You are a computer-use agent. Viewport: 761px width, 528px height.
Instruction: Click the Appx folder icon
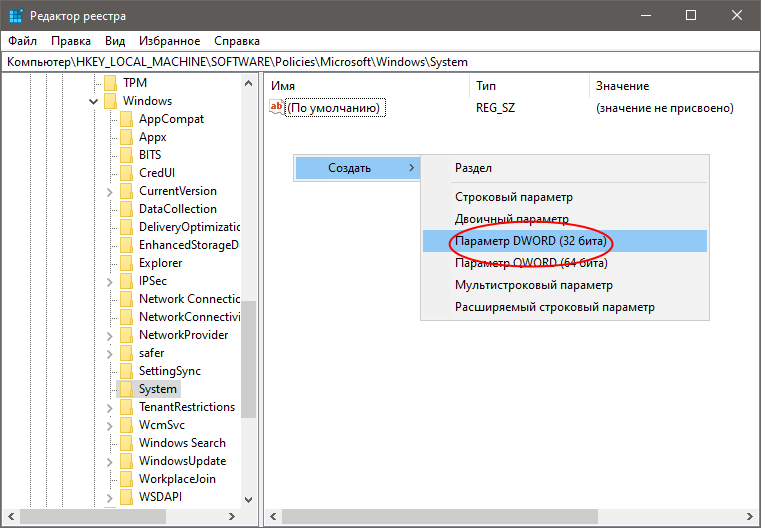coord(126,137)
